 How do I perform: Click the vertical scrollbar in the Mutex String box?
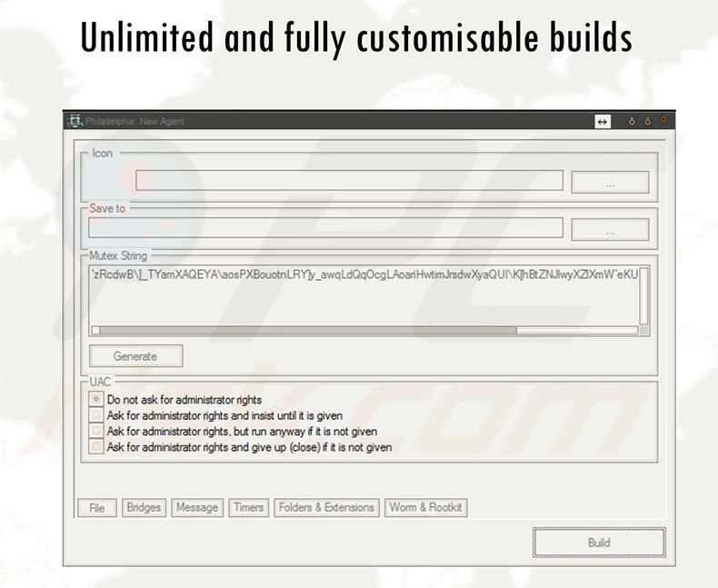643,296
